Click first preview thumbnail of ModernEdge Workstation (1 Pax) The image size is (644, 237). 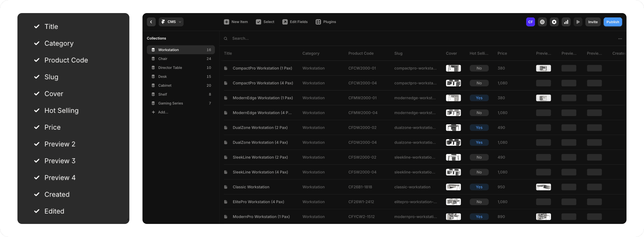pos(543,98)
